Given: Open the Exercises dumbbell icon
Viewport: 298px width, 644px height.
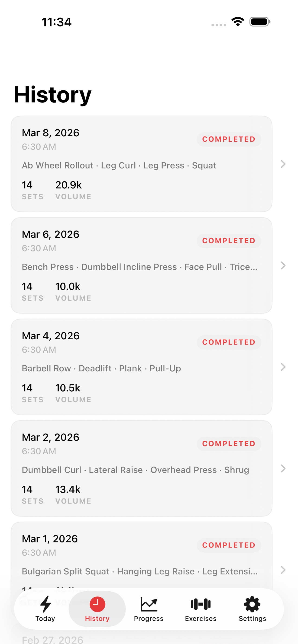Looking at the screenshot, I should (201, 604).
